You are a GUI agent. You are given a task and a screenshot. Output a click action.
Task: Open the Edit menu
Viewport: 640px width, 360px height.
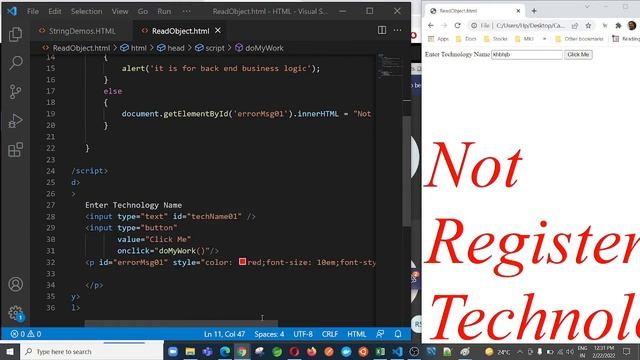click(55, 11)
